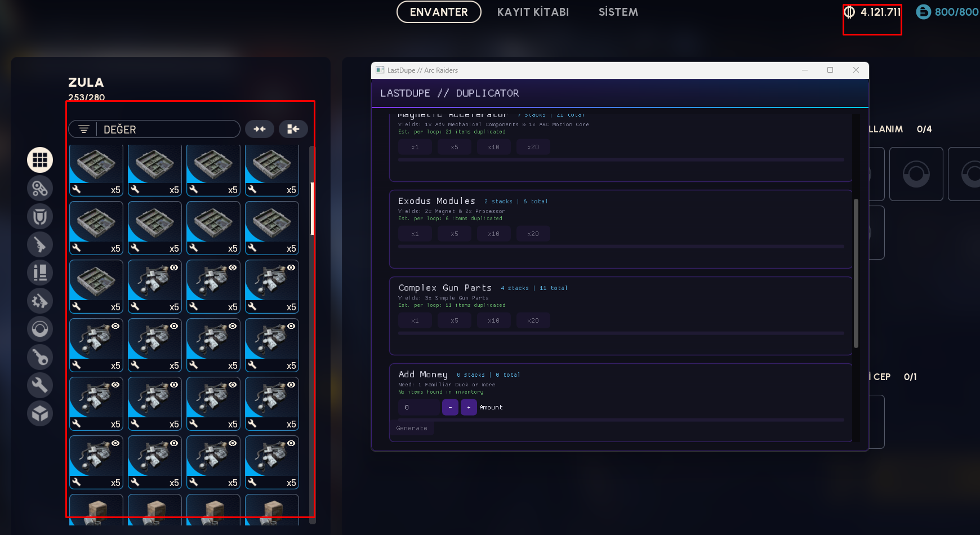Screen dimensions: 980x535
Task: Click the blue token icon beside 800/800
Action: point(924,12)
